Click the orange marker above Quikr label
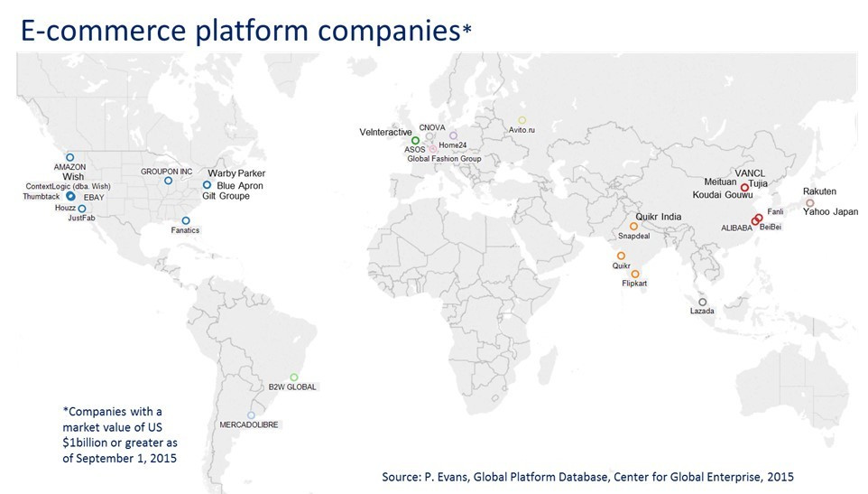 (x=621, y=256)
